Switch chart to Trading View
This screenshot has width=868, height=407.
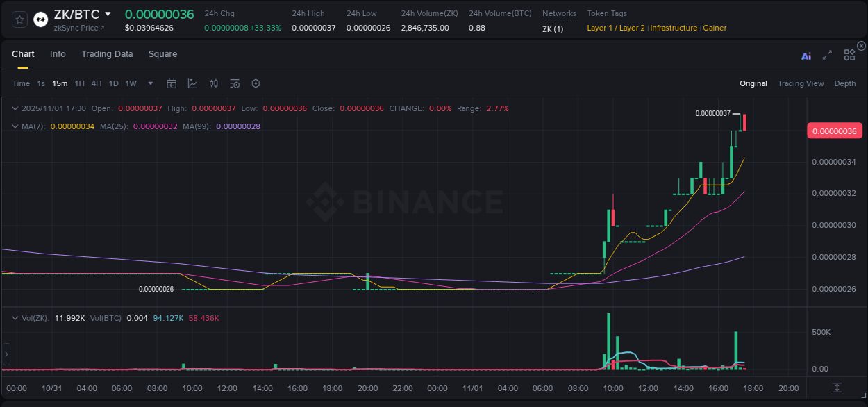point(801,83)
